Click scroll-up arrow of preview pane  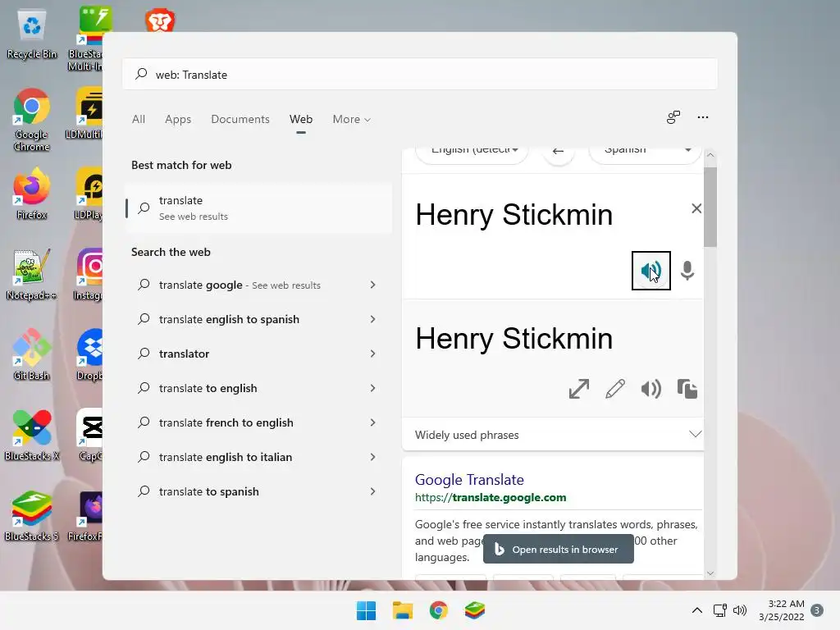pos(710,155)
